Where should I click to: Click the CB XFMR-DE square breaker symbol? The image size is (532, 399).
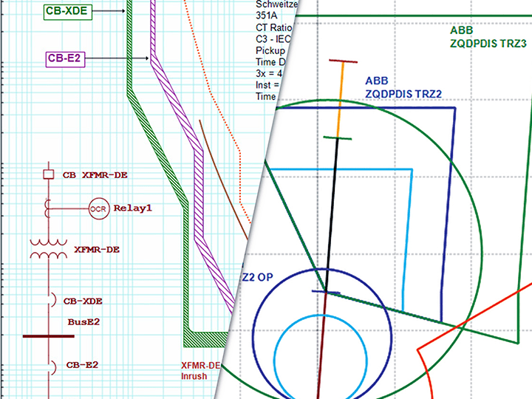(x=49, y=175)
